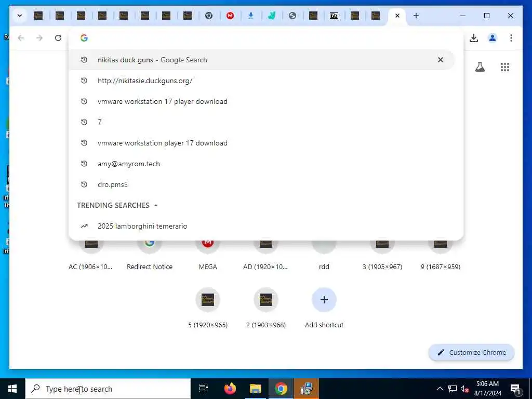Switch to the globe-icon tab
This screenshot has width=532, height=399.
coord(292,16)
